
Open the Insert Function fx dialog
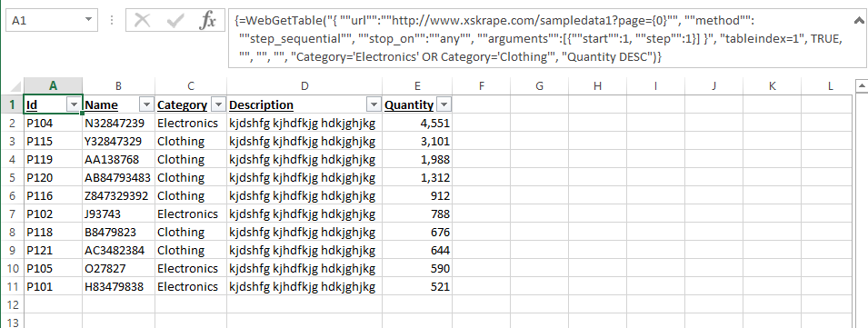pos(207,21)
